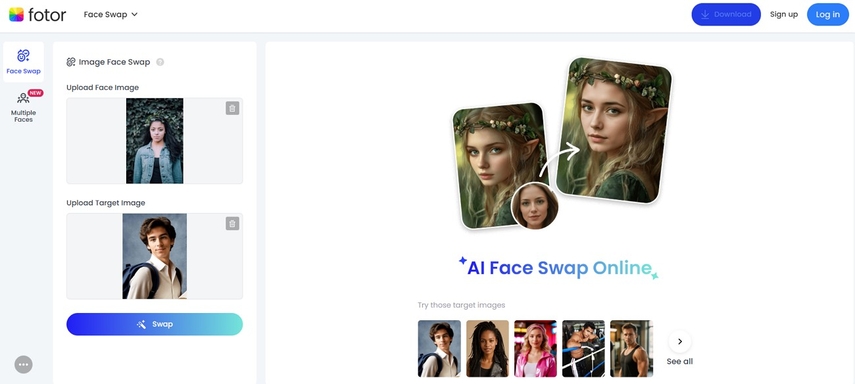The image size is (855, 384).
Task: Delete the uploaded face image
Action: click(232, 108)
